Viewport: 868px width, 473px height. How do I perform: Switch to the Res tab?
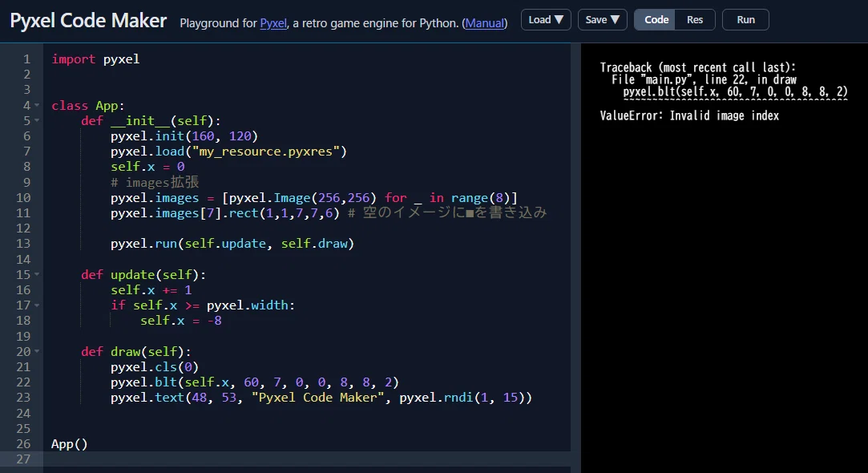click(x=695, y=20)
